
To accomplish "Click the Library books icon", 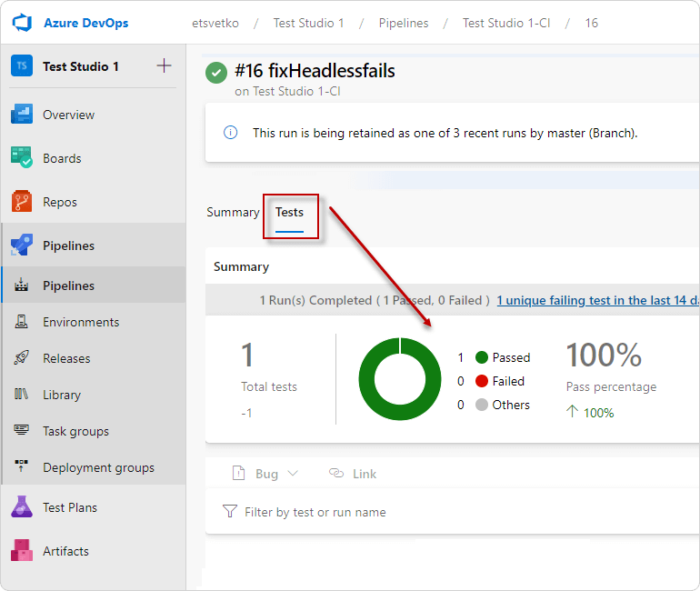I will point(22,395).
